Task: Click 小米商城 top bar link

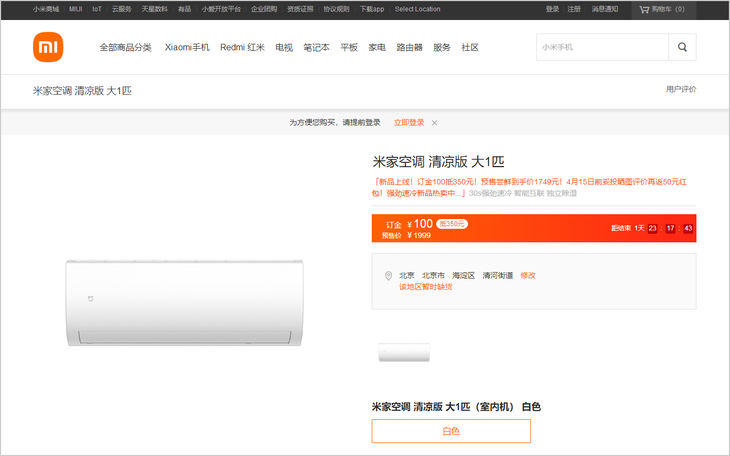Action: pyautogui.click(x=46, y=9)
